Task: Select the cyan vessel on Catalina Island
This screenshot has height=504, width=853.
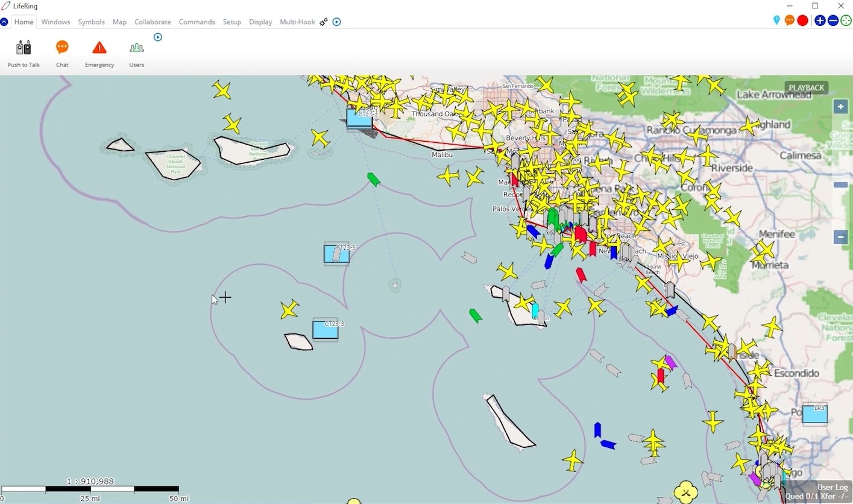Action: click(x=535, y=310)
